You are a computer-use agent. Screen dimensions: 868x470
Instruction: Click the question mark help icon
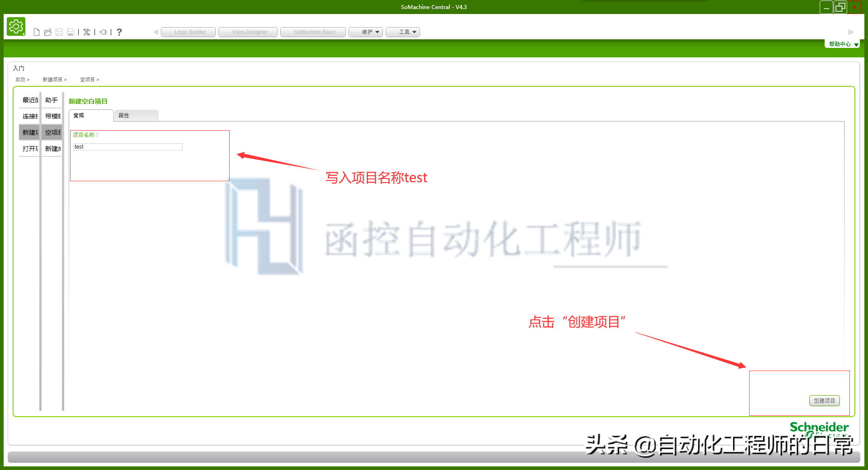[119, 32]
